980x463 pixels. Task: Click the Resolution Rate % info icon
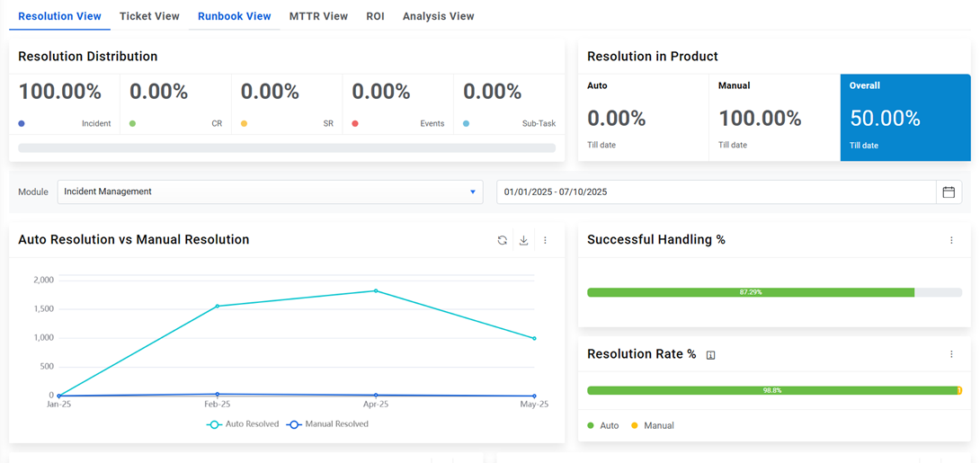(710, 355)
